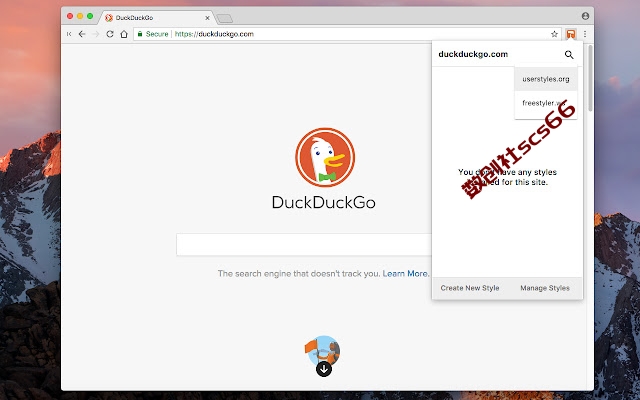This screenshot has width=640, height=400.
Task: Choose the freestyler entry in the dropdown
Action: pos(546,103)
